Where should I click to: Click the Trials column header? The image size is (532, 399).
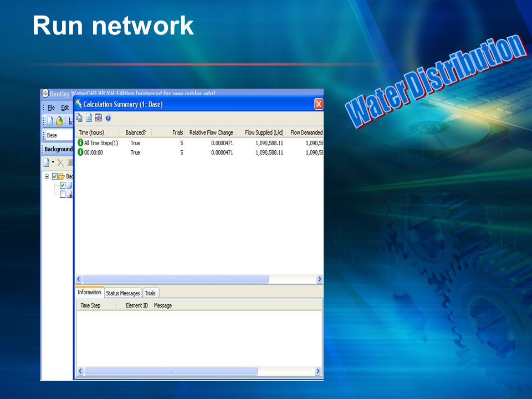click(168, 132)
